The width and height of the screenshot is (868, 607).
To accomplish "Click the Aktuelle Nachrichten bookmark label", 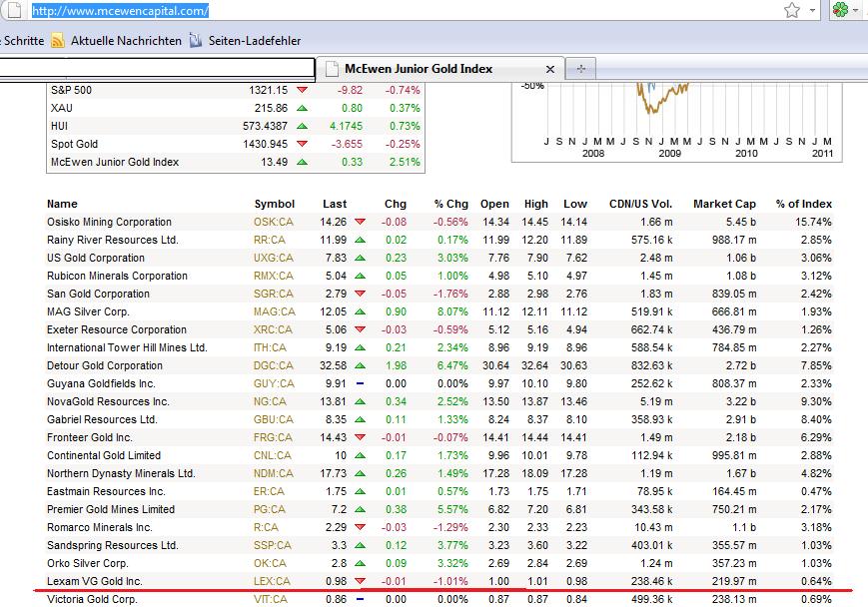I will pos(125,41).
